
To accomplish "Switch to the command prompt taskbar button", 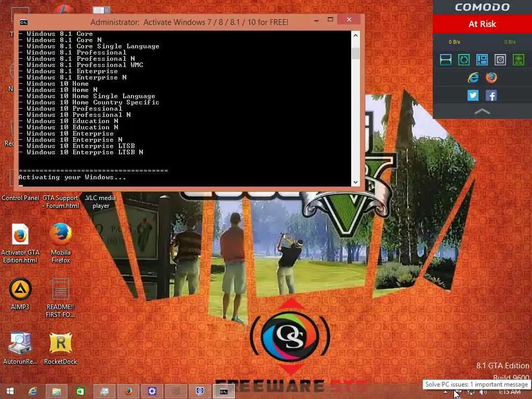I will point(223,392).
